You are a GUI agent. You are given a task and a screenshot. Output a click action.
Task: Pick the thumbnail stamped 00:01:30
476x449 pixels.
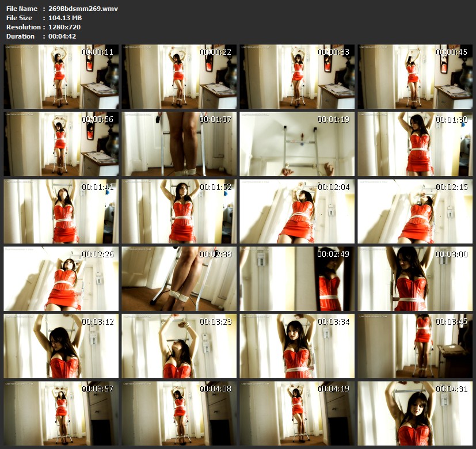(415, 144)
